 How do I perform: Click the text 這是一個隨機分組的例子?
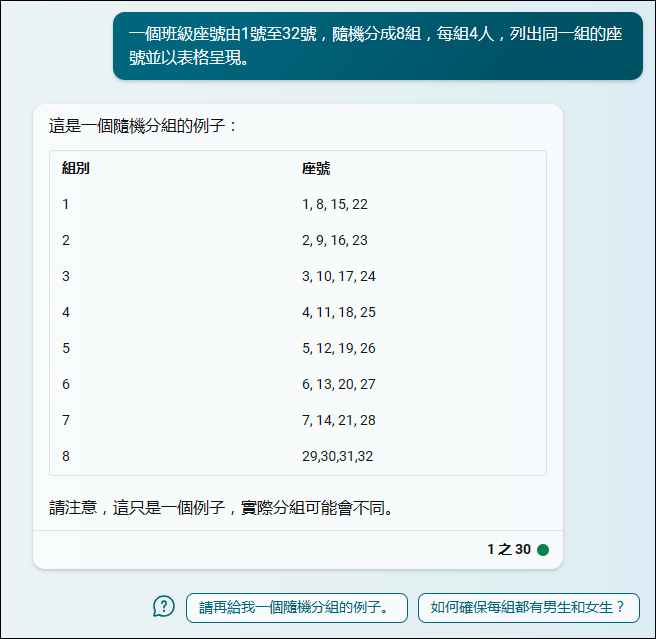point(143,126)
